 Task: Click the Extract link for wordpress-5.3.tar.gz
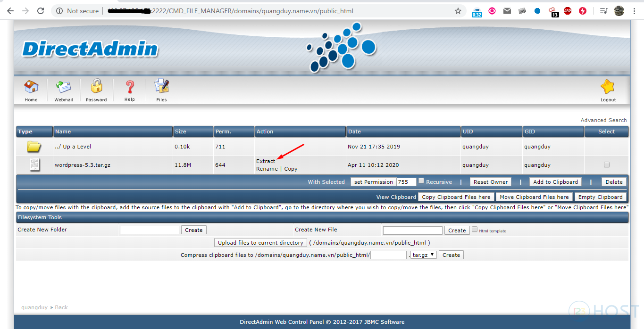266,161
